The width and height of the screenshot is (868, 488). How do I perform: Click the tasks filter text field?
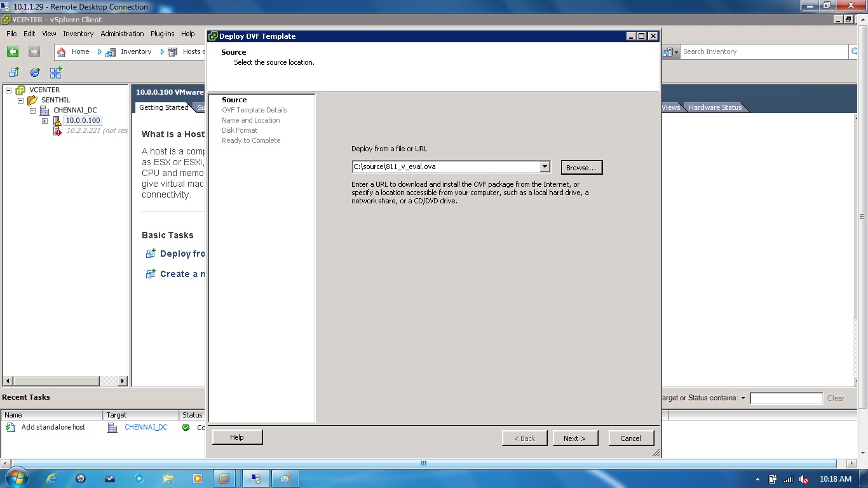[x=786, y=398]
